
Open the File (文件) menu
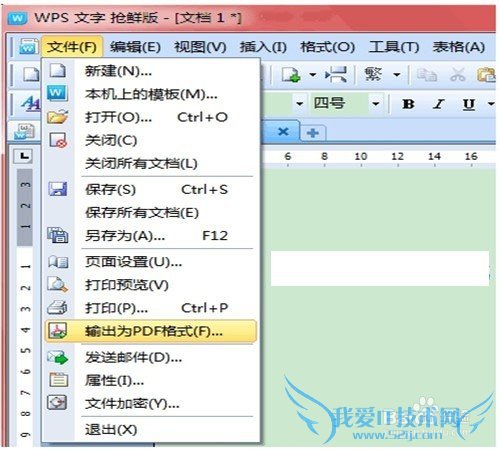pyautogui.click(x=72, y=47)
